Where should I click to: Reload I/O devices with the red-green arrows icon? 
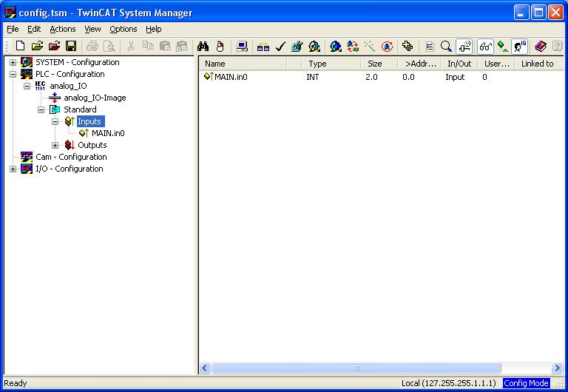(353, 46)
